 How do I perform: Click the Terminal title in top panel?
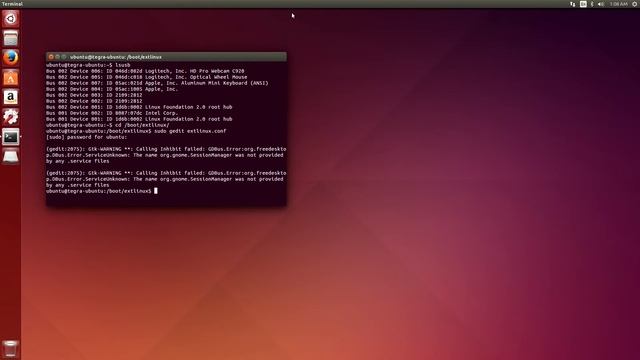(12, 4)
